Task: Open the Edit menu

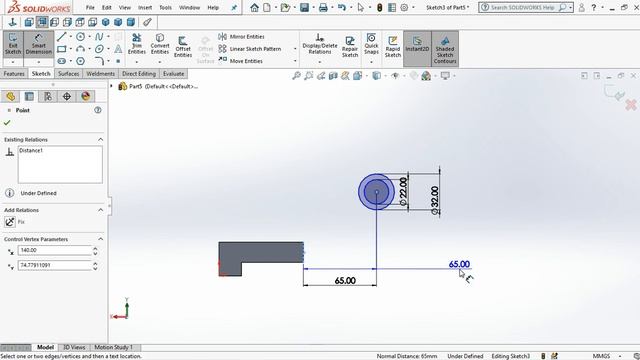Action: coord(107,7)
